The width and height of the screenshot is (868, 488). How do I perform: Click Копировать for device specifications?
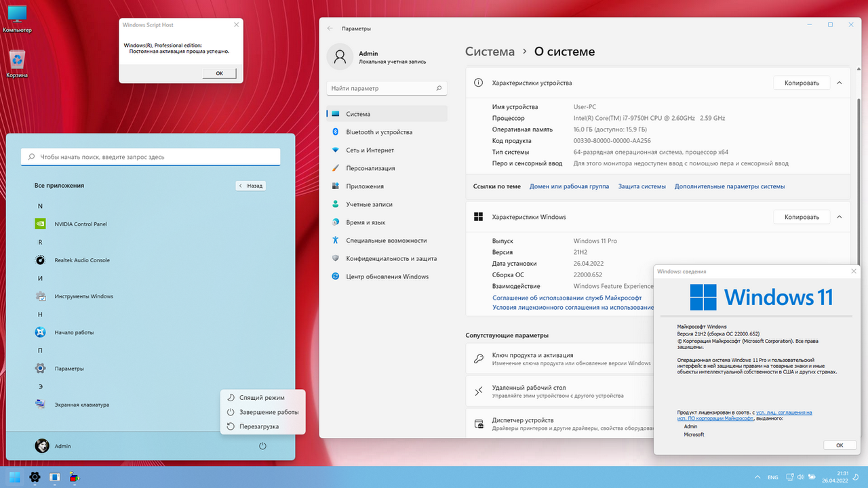point(802,83)
